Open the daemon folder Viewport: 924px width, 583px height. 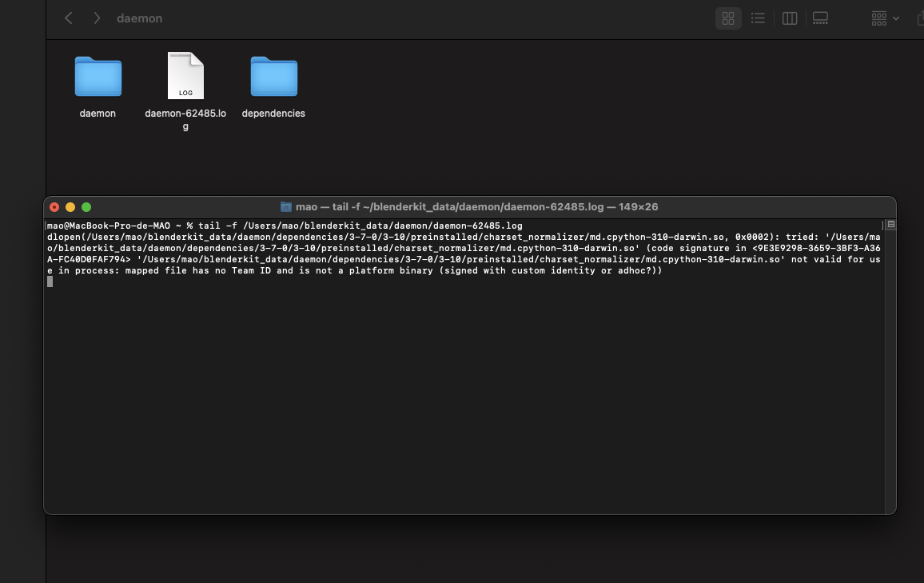(98, 77)
